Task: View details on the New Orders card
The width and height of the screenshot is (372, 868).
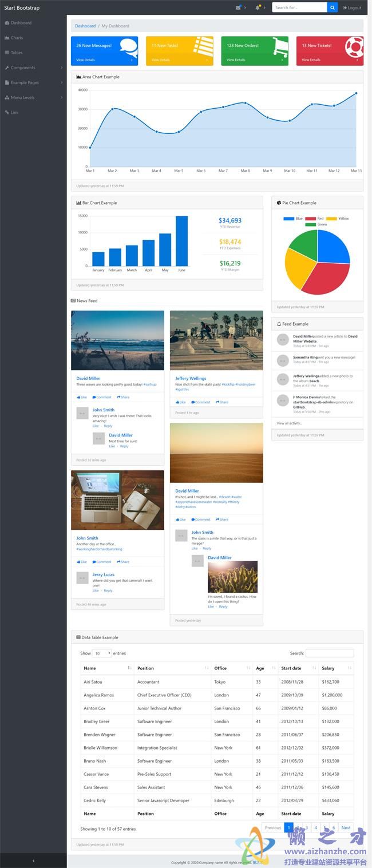Action: (x=235, y=60)
